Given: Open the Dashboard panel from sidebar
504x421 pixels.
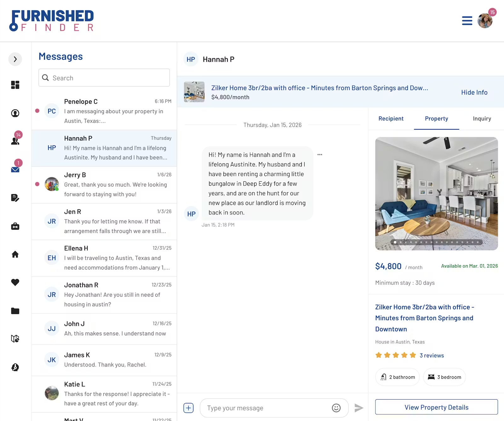Looking at the screenshot, I should point(15,85).
